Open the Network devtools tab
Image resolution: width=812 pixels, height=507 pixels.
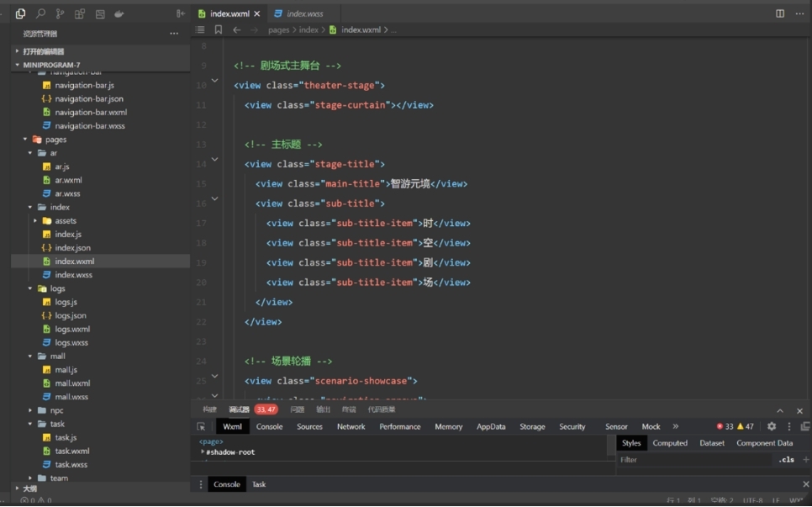point(351,427)
